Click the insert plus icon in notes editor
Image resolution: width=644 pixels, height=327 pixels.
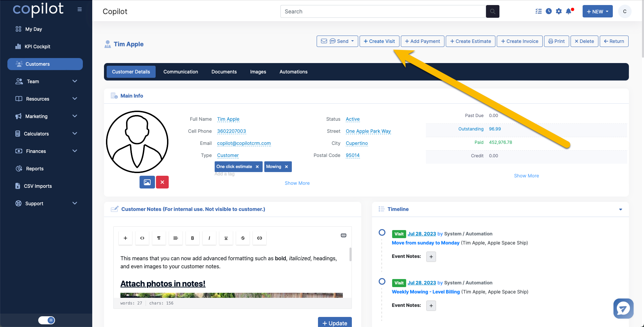[125, 238]
